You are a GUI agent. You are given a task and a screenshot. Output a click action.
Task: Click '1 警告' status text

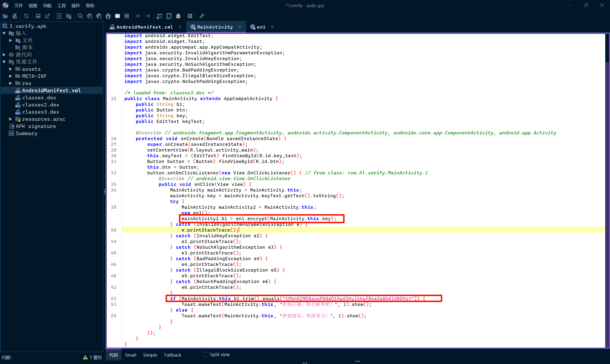(x=96, y=357)
